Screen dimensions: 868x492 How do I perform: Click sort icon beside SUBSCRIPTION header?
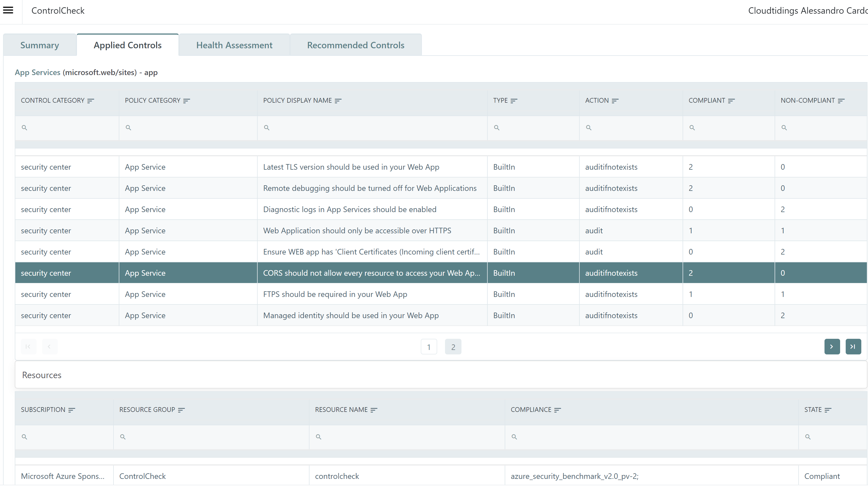[x=72, y=410]
